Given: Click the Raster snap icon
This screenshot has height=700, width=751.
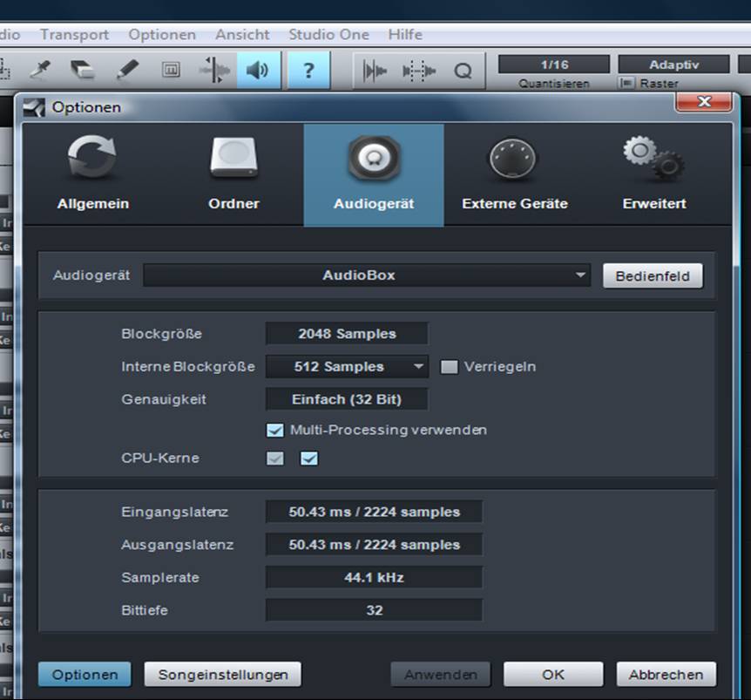Looking at the screenshot, I should pyautogui.click(x=626, y=84).
